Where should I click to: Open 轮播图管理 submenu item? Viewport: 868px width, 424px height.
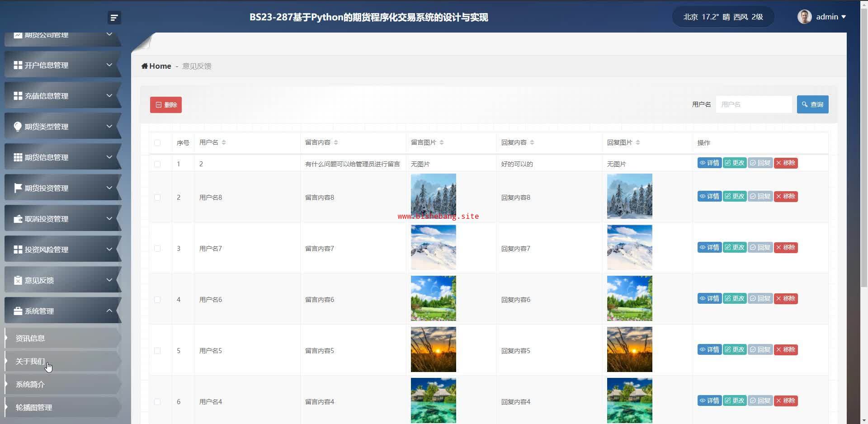[34, 407]
